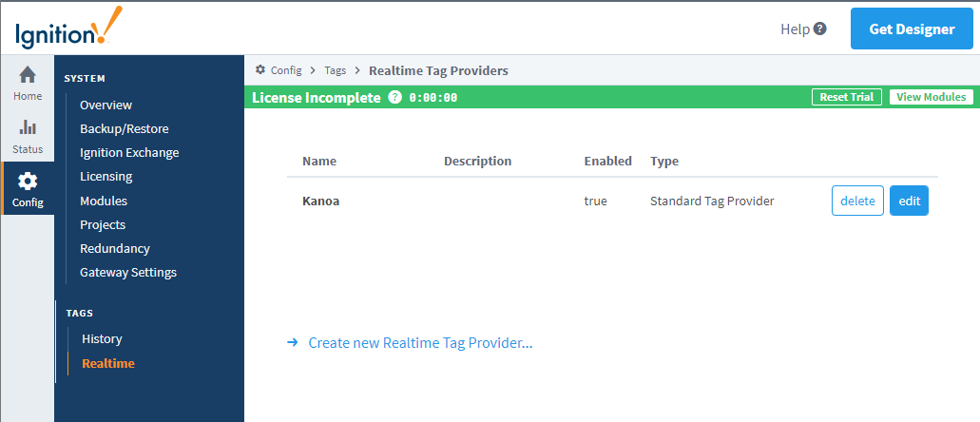Open the Status bar-chart icon

coord(28,127)
